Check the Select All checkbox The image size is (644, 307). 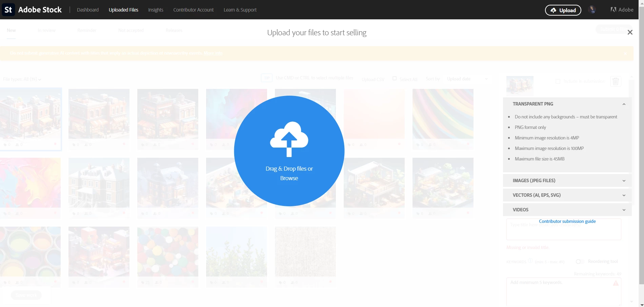[395, 78]
